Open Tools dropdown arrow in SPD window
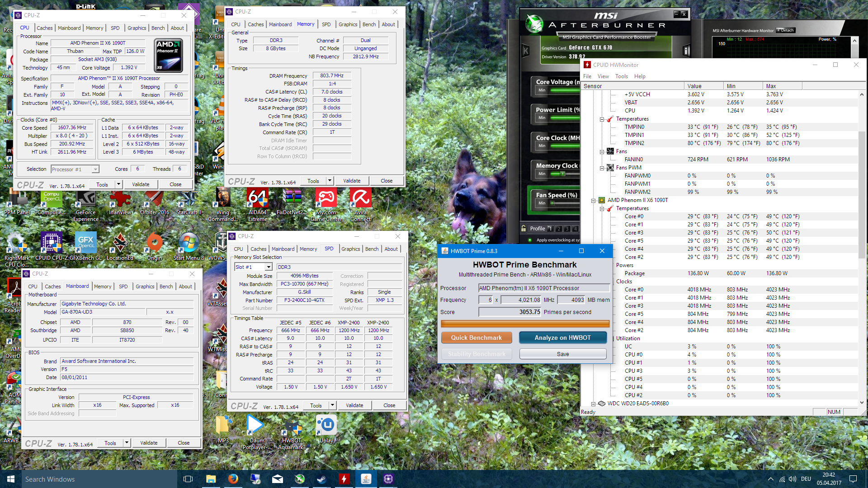The height and width of the screenshot is (488, 868). click(332, 405)
